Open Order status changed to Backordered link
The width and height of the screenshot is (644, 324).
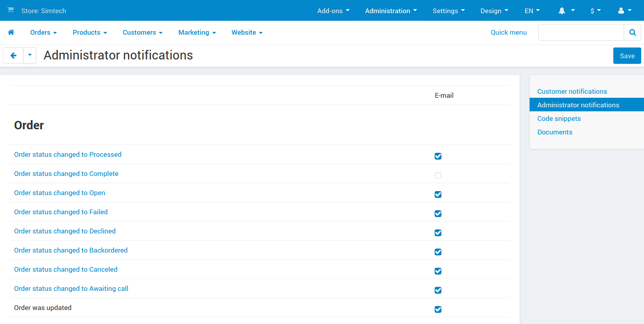71,250
